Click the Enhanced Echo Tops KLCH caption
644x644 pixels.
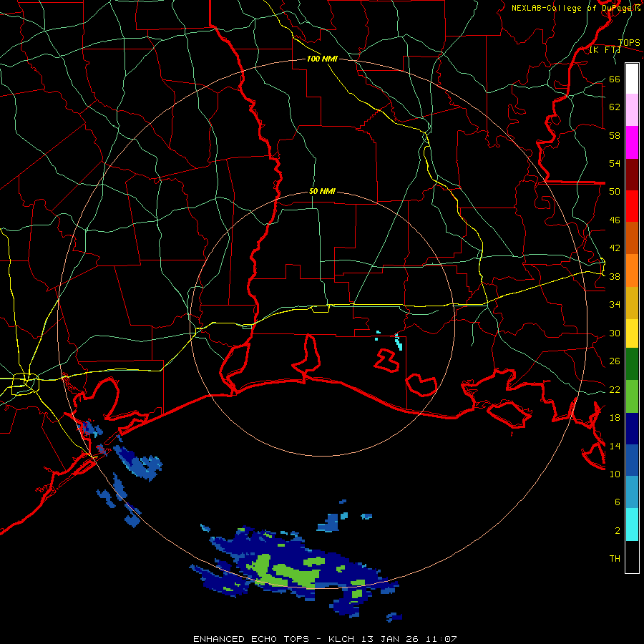click(325, 639)
